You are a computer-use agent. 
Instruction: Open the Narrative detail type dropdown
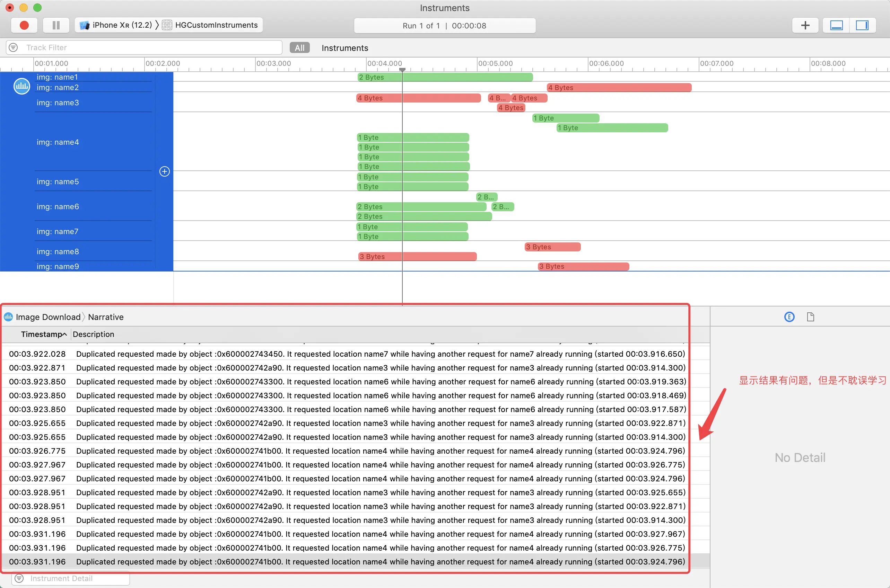pyautogui.click(x=105, y=317)
